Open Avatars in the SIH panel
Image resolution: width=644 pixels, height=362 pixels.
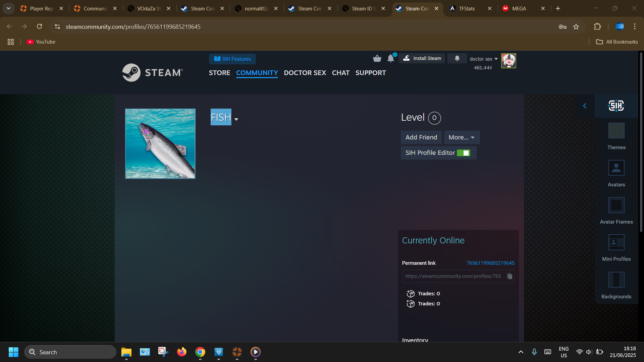tap(616, 174)
